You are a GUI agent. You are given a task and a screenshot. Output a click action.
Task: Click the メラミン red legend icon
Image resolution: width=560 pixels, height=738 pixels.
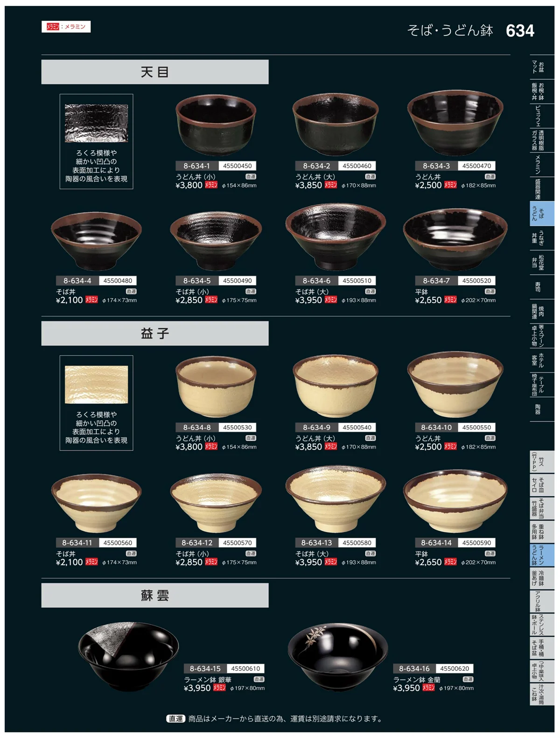click(x=53, y=27)
